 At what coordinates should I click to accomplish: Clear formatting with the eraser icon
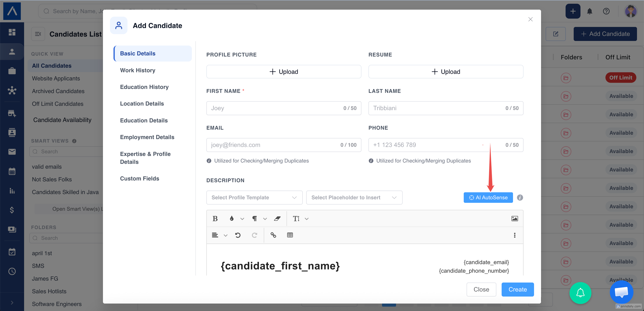coord(277,219)
